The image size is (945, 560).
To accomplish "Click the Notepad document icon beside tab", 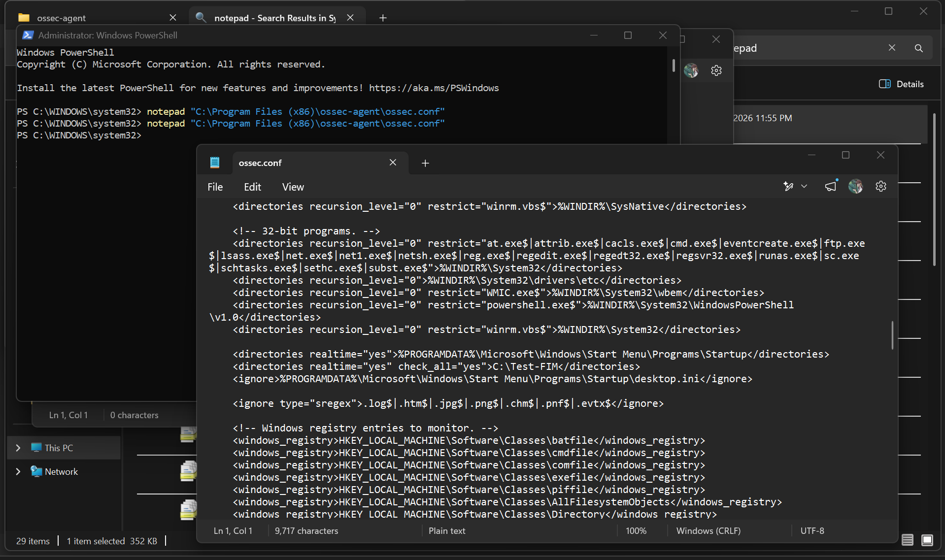I will coord(215,163).
